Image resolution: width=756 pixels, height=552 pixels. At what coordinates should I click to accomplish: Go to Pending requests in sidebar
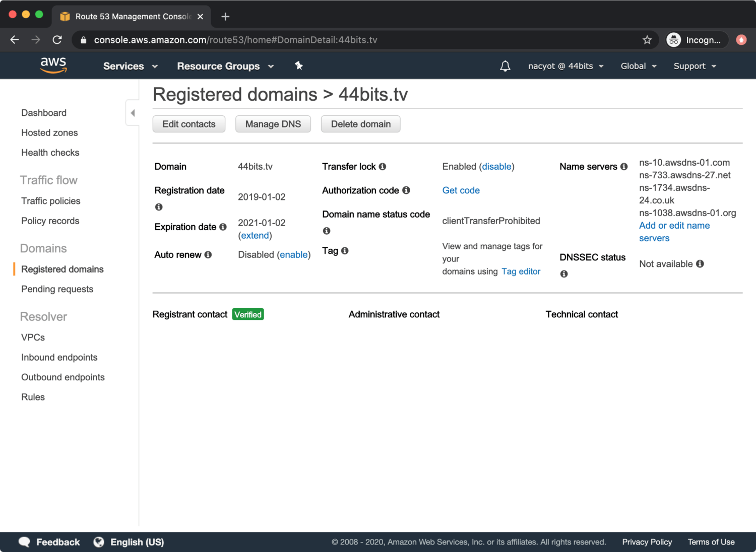57,289
